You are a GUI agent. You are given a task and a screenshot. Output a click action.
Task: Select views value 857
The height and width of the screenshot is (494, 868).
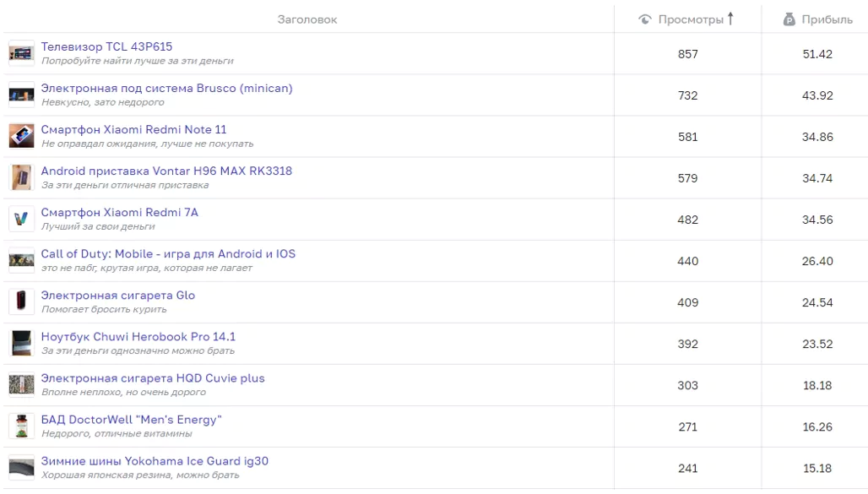(x=688, y=54)
